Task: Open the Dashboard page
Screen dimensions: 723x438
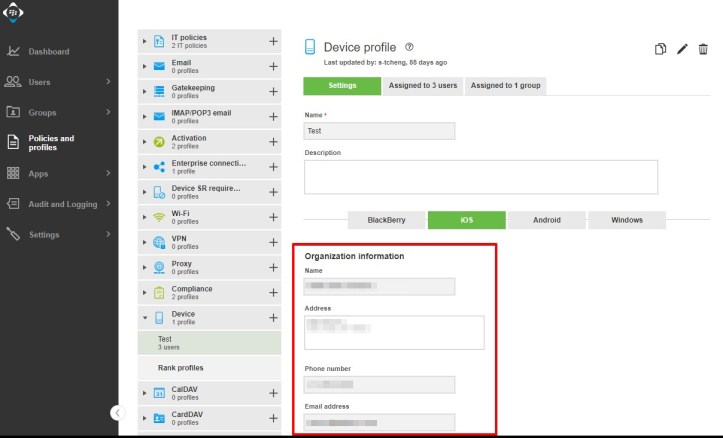Action: (x=49, y=51)
